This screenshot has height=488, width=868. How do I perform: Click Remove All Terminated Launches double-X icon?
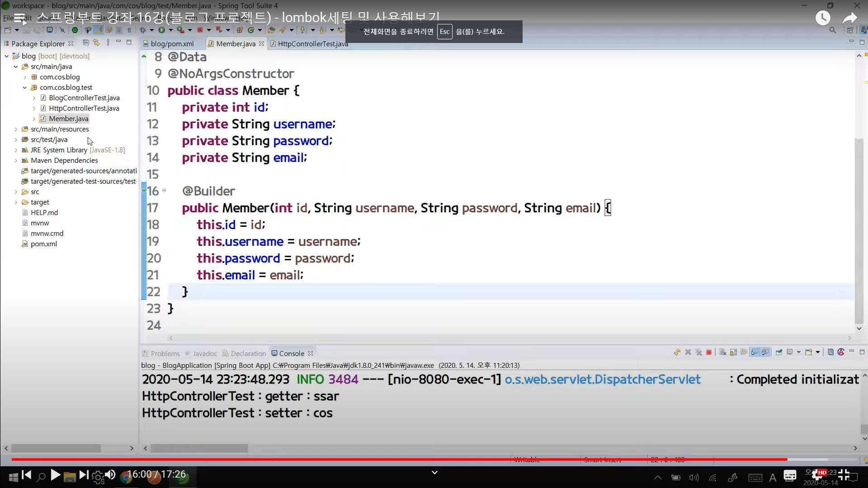tap(698, 352)
